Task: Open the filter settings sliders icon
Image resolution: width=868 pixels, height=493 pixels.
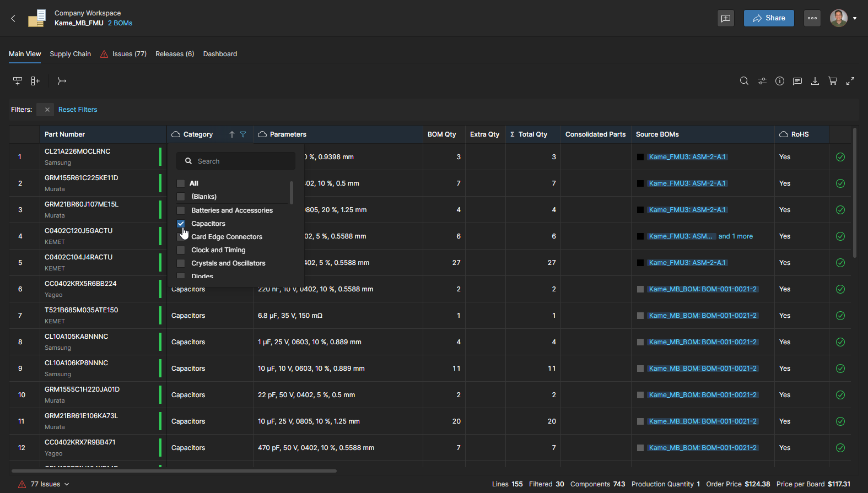Action: point(762,81)
